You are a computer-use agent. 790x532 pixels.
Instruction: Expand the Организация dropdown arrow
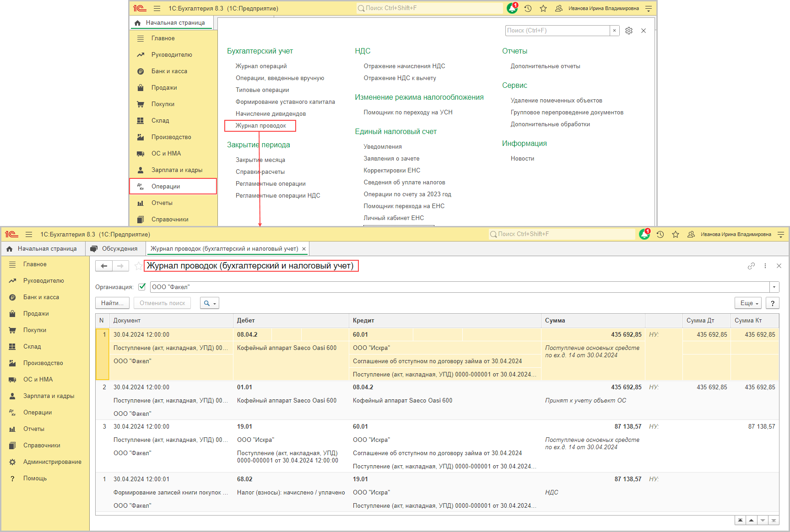click(x=774, y=287)
